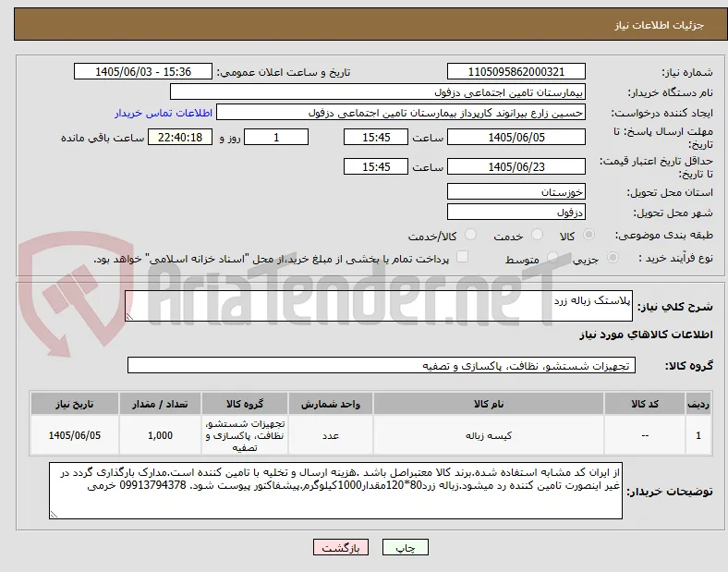Click the 1,000 quantity cell
Image resolution: width=728 pixels, height=572 pixels.
pyautogui.click(x=160, y=435)
